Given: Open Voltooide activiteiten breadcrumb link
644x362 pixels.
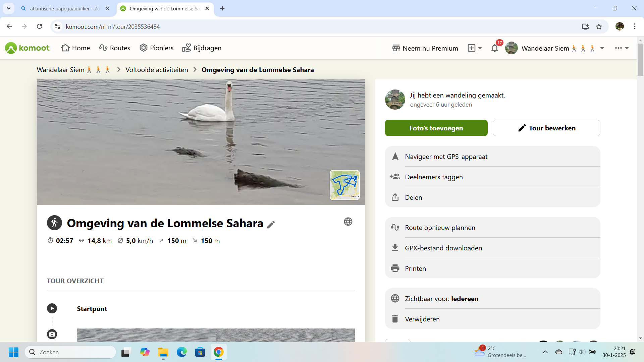Looking at the screenshot, I should coord(157,70).
